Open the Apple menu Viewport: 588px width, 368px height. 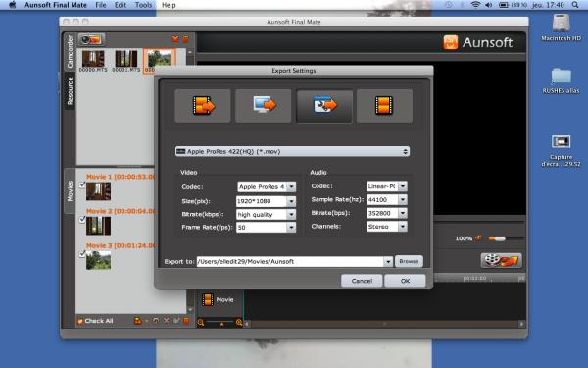coord(13,5)
